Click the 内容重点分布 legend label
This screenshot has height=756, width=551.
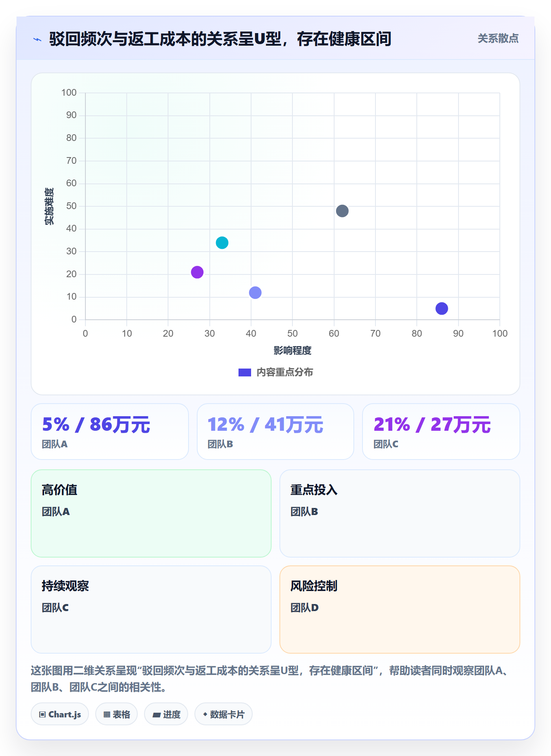[285, 372]
